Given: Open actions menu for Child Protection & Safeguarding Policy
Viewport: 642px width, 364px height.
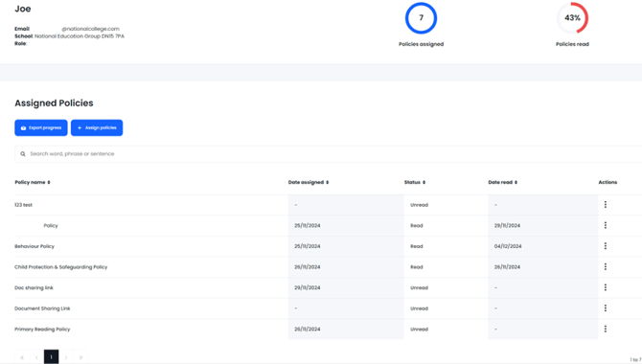Looking at the screenshot, I should pyautogui.click(x=606, y=266).
